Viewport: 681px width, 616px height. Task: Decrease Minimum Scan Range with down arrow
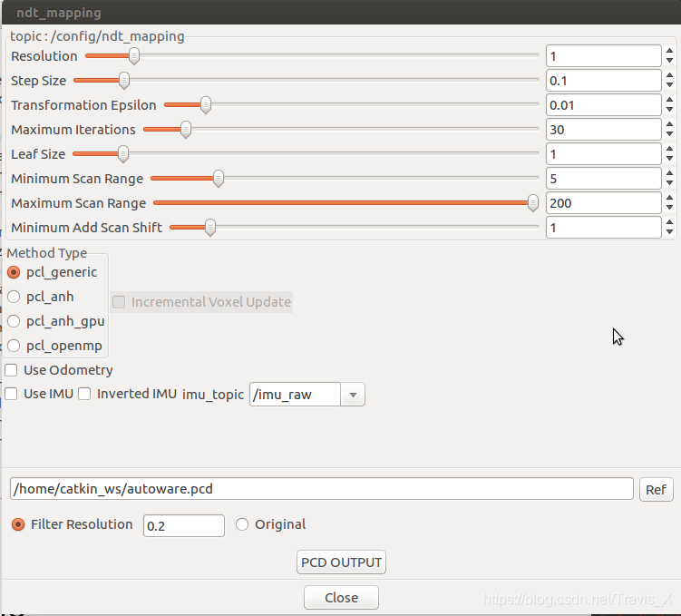pos(670,183)
